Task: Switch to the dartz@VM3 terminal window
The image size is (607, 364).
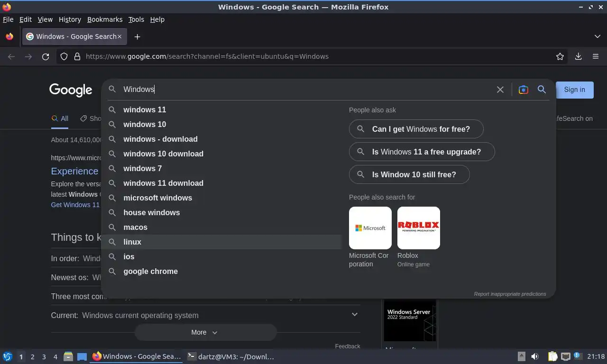Action: (x=231, y=356)
